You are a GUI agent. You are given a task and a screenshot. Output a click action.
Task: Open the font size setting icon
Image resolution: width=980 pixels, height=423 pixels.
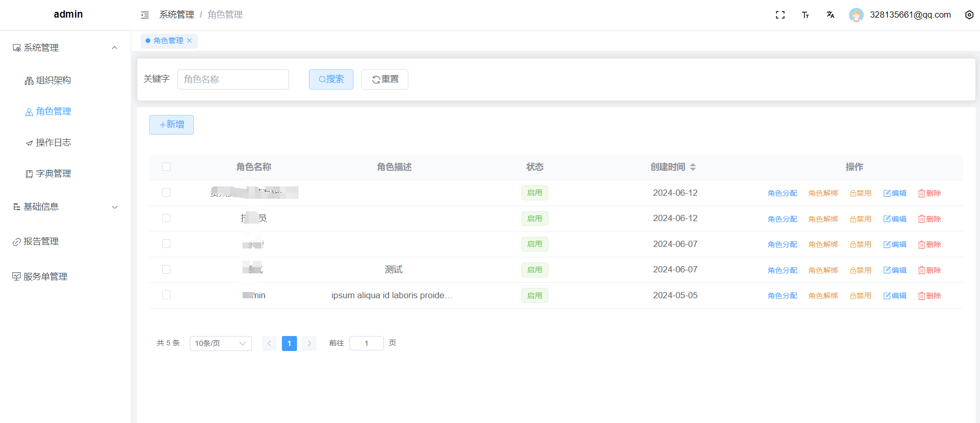pyautogui.click(x=805, y=15)
